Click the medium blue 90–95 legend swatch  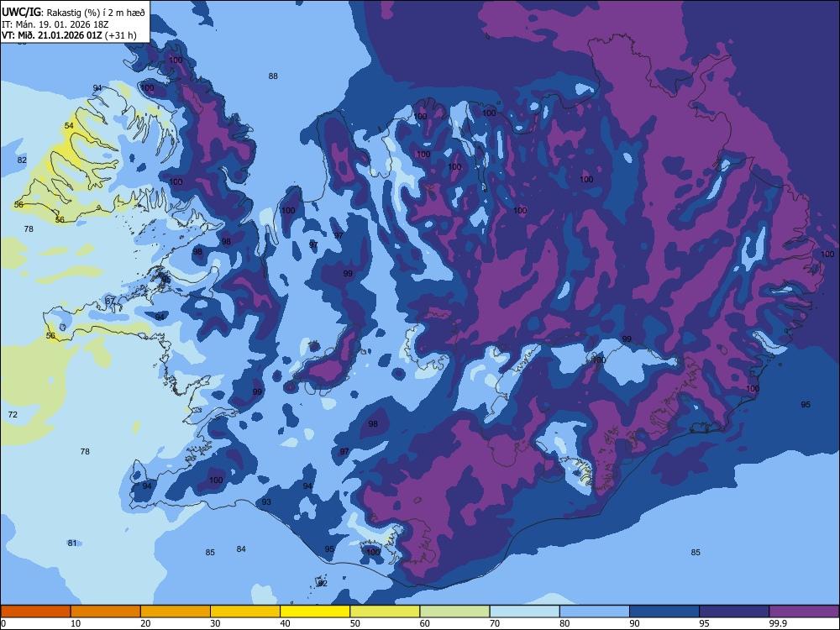pyautogui.click(x=664, y=612)
